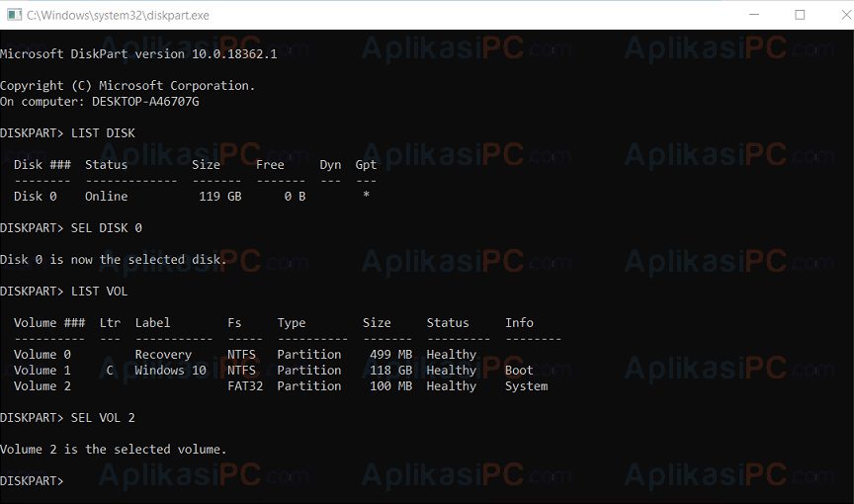Click the 'Volume 2' row entry
The image size is (854, 504).
click(x=43, y=385)
